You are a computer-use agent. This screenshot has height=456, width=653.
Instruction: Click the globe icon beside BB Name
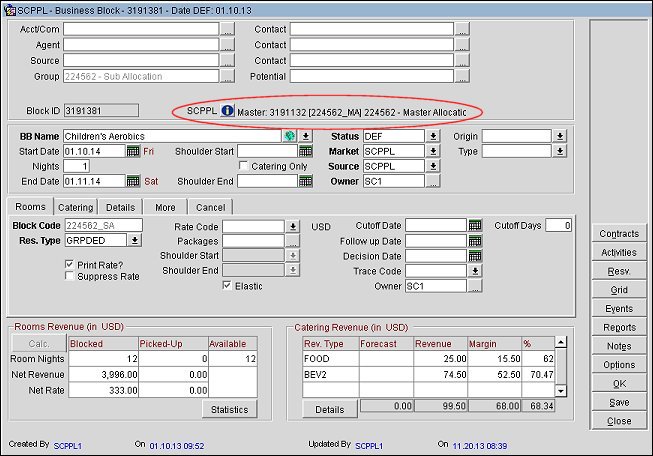[x=289, y=136]
